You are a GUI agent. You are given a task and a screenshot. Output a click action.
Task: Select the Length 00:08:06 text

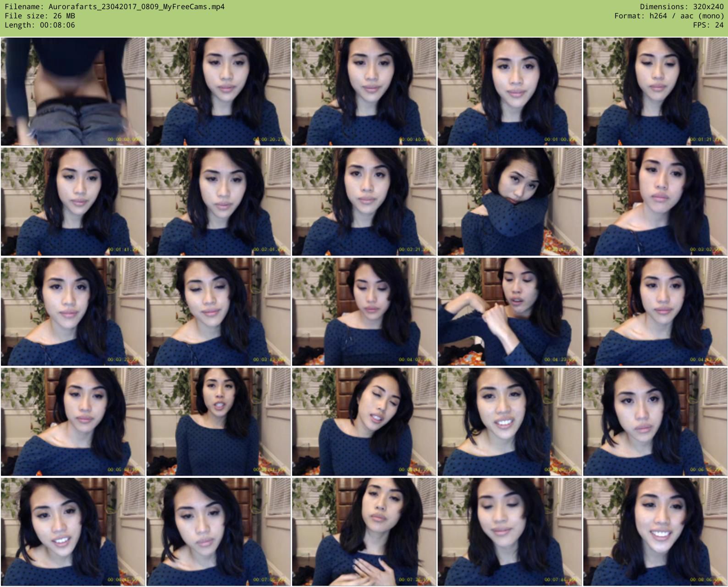40,25
